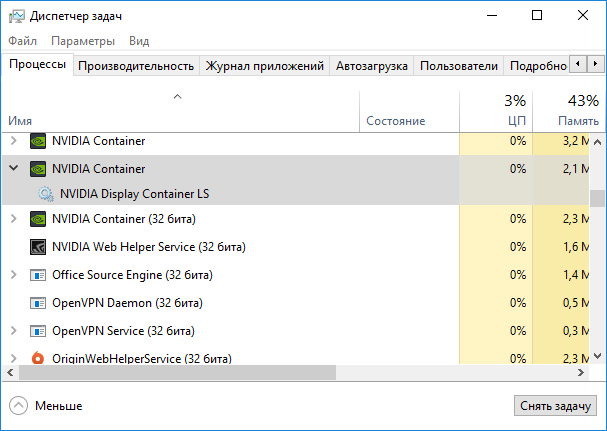
Task: Click the OpenVPN Service icon
Action: point(38,331)
